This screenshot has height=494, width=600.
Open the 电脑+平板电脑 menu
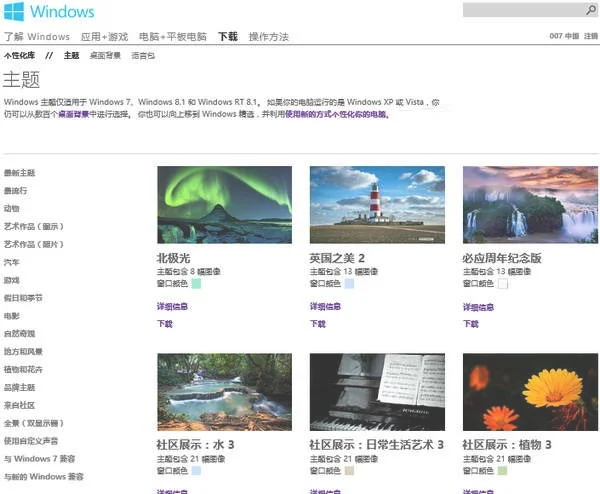coord(173,37)
